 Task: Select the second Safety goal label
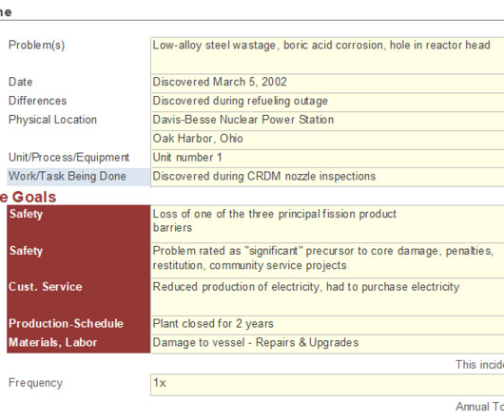coord(78,260)
